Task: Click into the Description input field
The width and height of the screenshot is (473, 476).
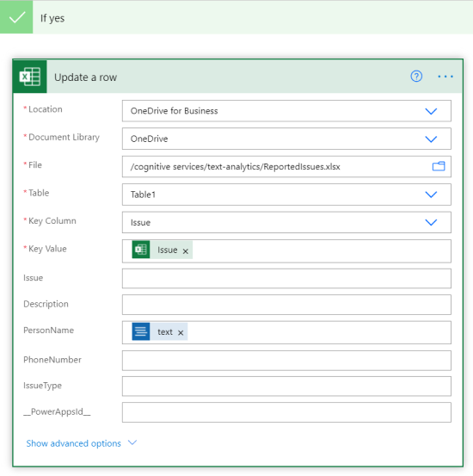Action: 286,305
